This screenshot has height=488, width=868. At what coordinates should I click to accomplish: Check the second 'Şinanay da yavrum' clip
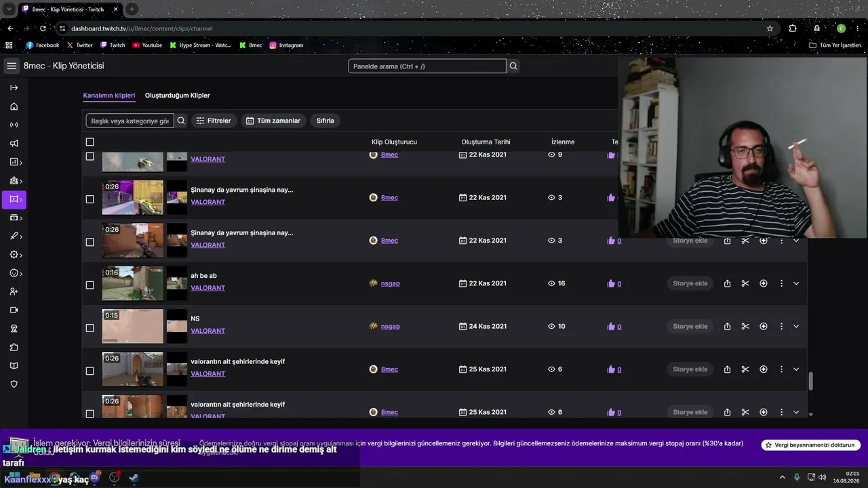tap(90, 242)
